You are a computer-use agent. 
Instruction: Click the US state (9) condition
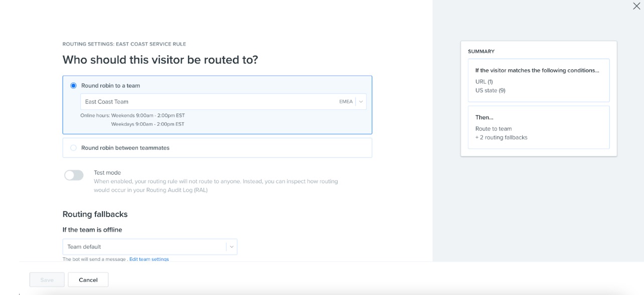490,90
